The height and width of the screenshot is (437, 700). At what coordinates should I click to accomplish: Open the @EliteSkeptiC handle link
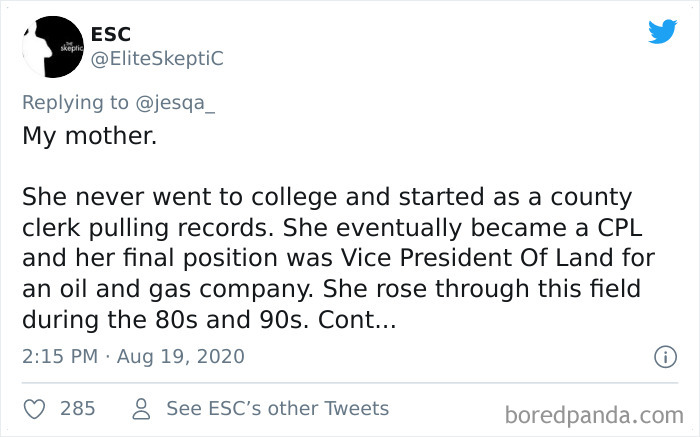point(157,59)
